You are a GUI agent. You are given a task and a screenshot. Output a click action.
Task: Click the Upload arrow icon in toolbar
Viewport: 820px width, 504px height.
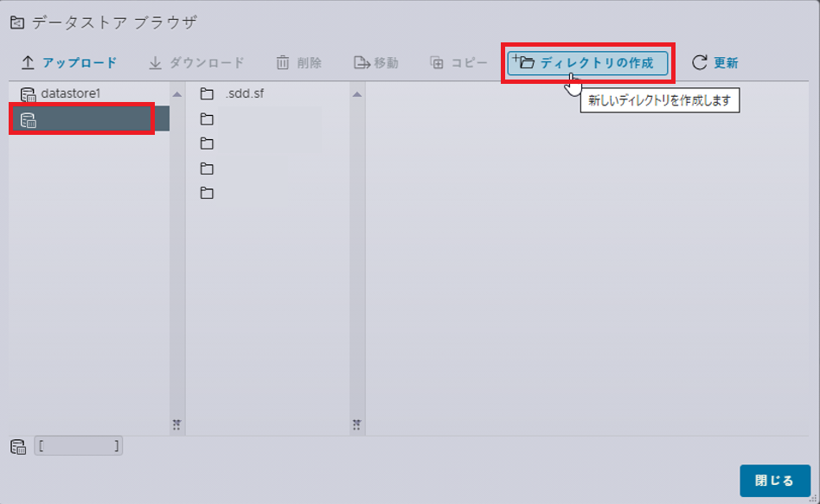click(28, 63)
